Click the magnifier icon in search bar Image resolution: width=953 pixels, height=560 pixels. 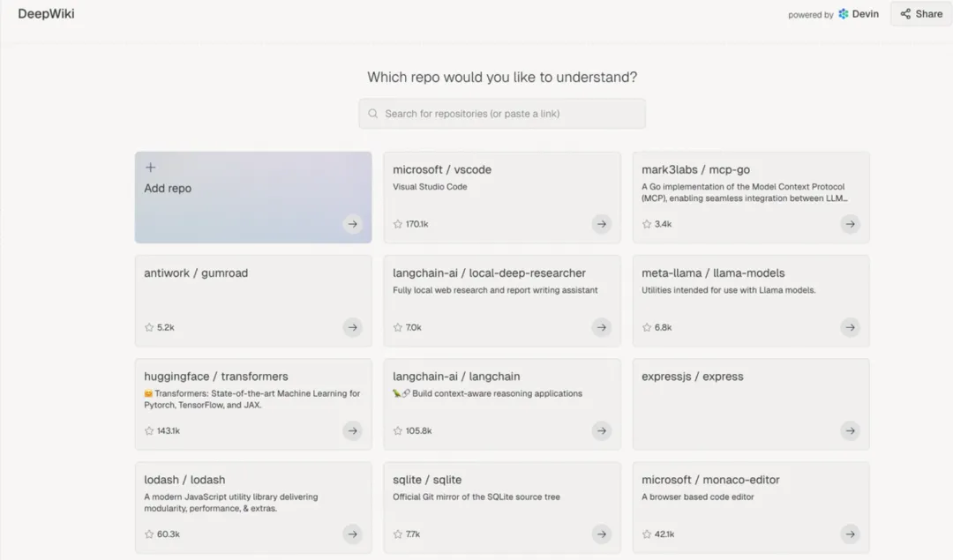point(373,114)
